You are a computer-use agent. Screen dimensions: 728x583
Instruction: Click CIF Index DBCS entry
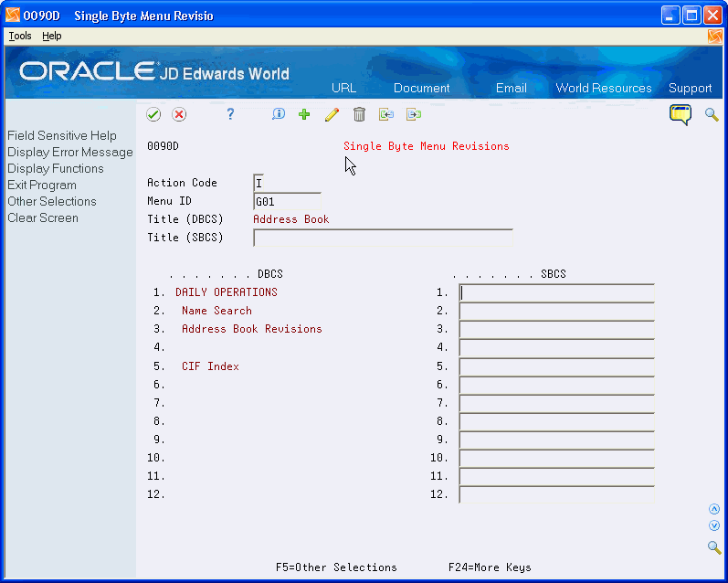[x=210, y=366]
